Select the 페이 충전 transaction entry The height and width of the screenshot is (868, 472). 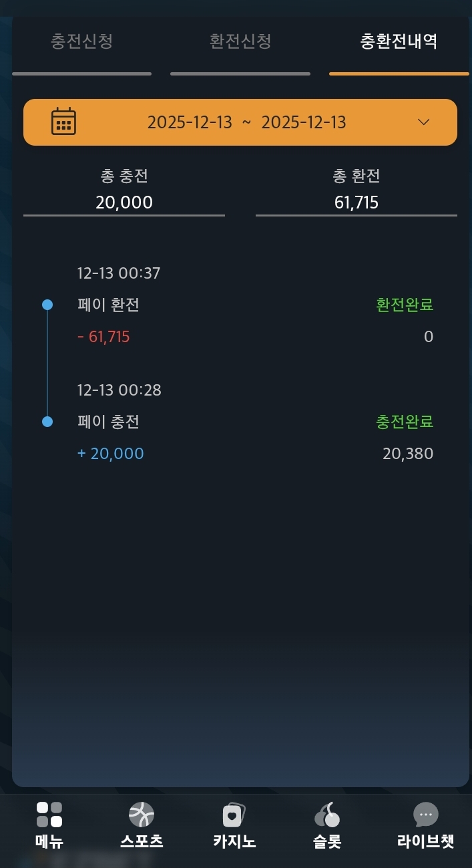pyautogui.click(x=108, y=422)
